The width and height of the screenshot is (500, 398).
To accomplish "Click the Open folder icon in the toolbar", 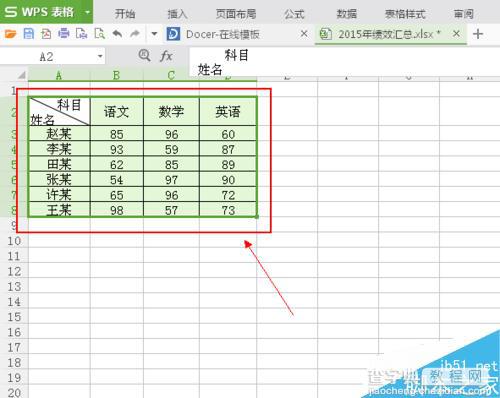I will tap(10, 34).
